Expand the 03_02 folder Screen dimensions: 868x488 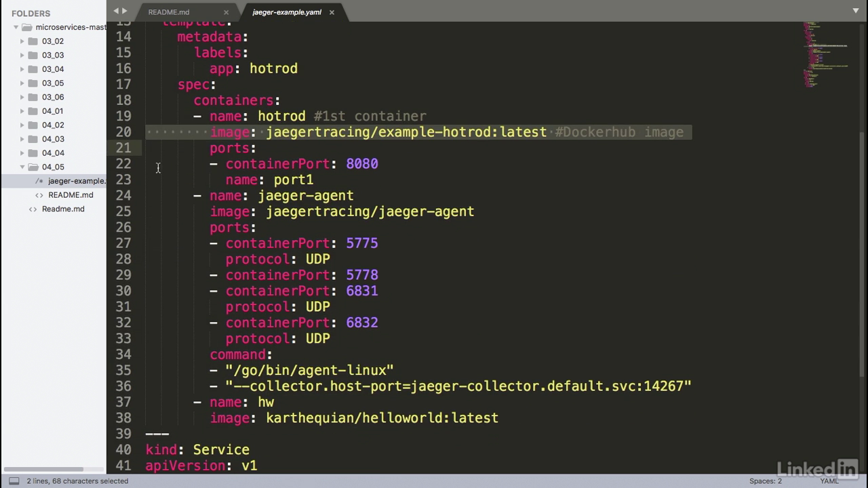coord(22,41)
